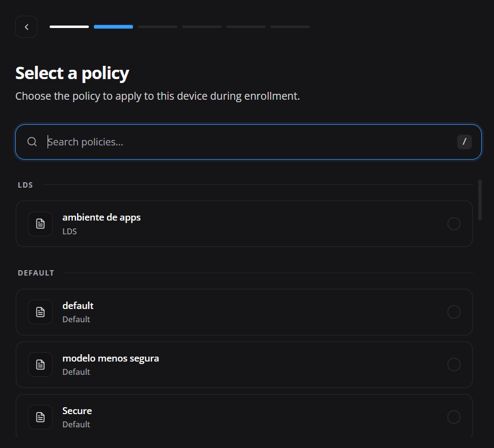
Task: Click the document icon for ambiente de apps
Action: point(40,224)
